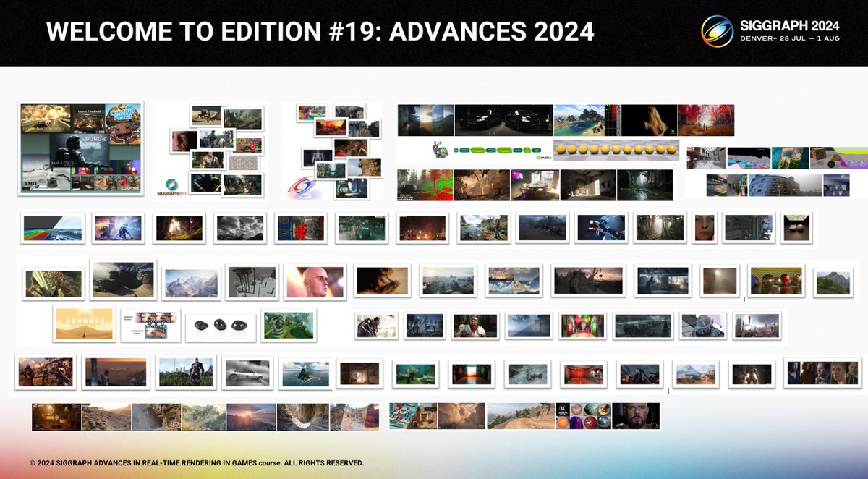The height and width of the screenshot is (479, 868).
Task: Open the Unreal Engine material spheres image
Action: tap(584, 417)
